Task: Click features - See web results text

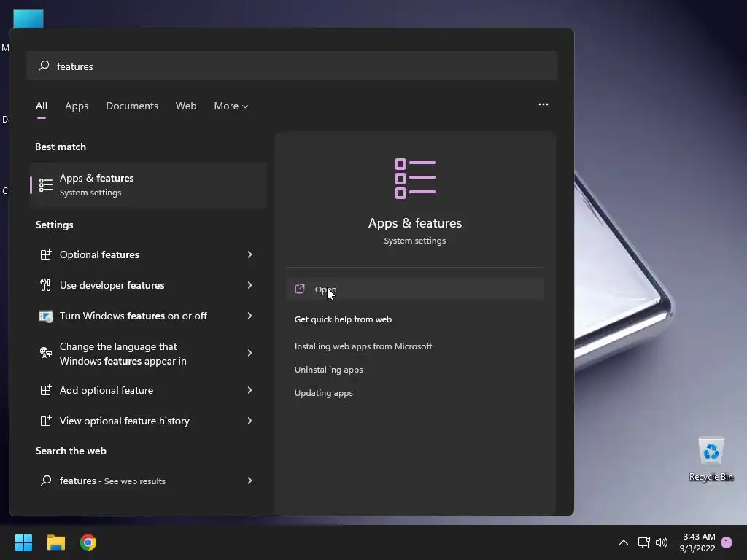Action: point(112,481)
